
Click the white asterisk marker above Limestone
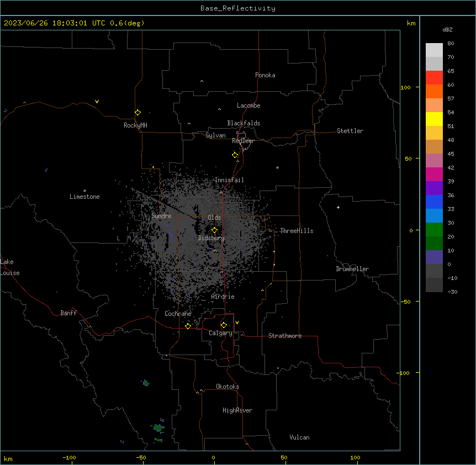[84, 191]
